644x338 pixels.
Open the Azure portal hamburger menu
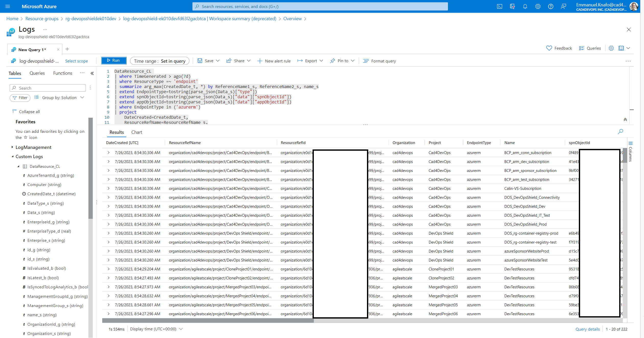point(8,6)
